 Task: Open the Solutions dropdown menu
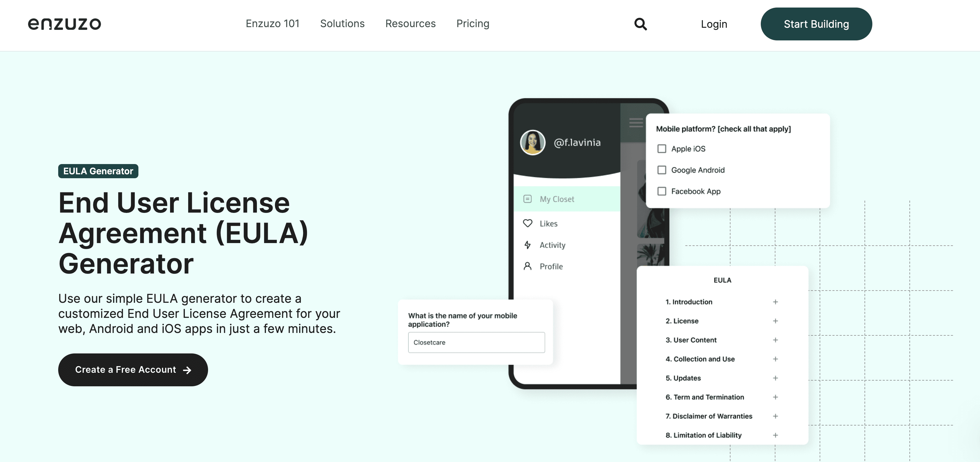[x=343, y=24]
